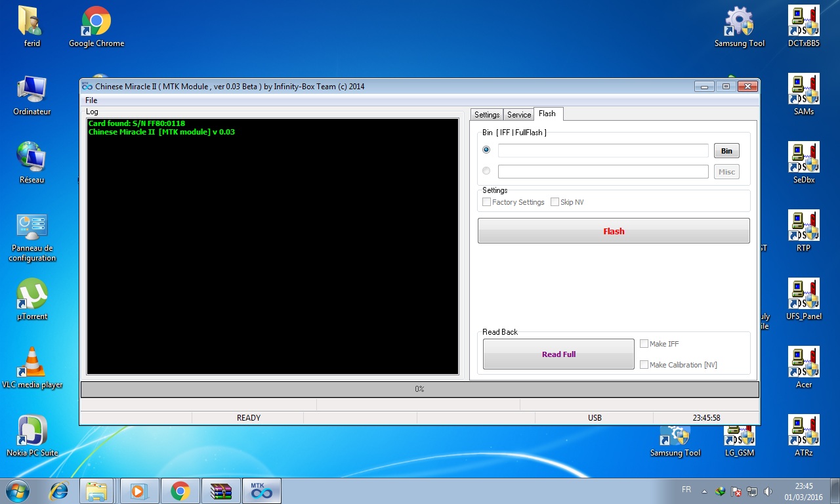
Task: Open the ferid user folder icon
Action: coord(31,26)
